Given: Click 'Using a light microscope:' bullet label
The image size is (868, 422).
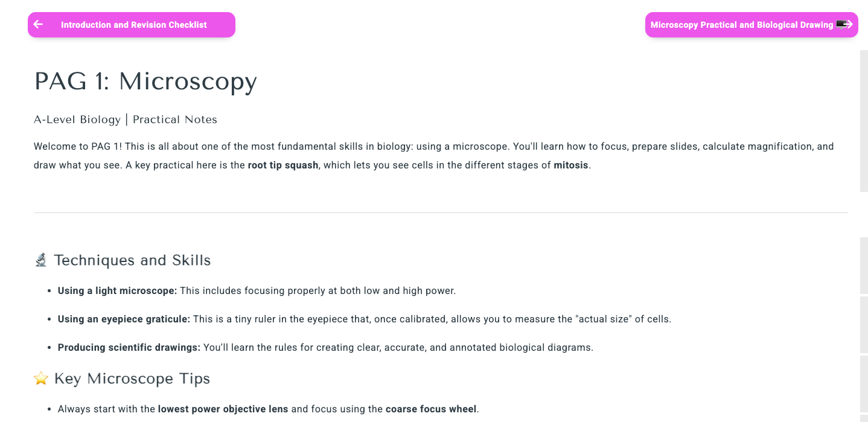Looking at the screenshot, I should [117, 290].
